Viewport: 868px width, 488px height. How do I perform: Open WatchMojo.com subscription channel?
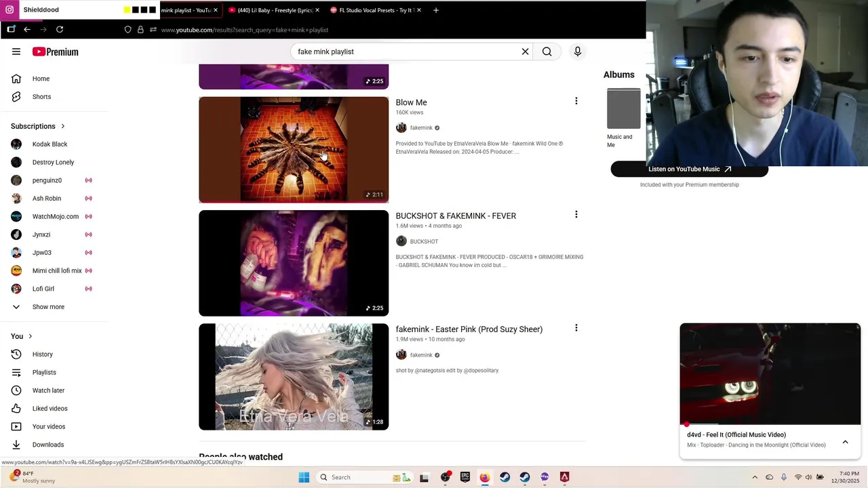[x=54, y=216]
